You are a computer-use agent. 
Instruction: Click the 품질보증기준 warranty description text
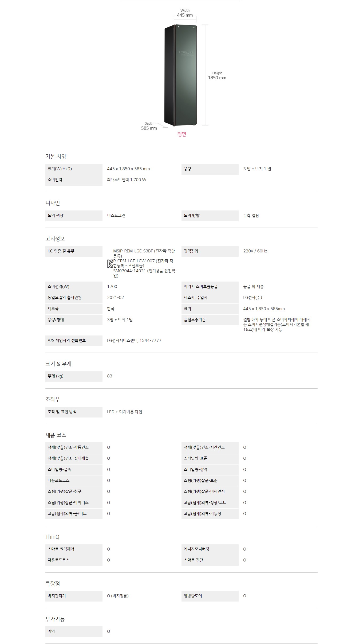click(277, 325)
